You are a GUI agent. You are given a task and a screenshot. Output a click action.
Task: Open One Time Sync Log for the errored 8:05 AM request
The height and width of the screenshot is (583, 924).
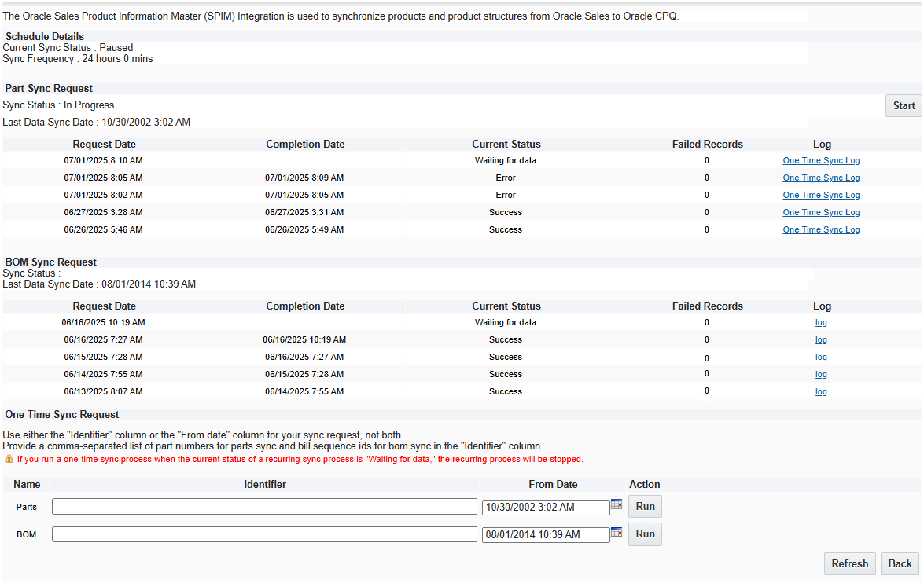821,178
